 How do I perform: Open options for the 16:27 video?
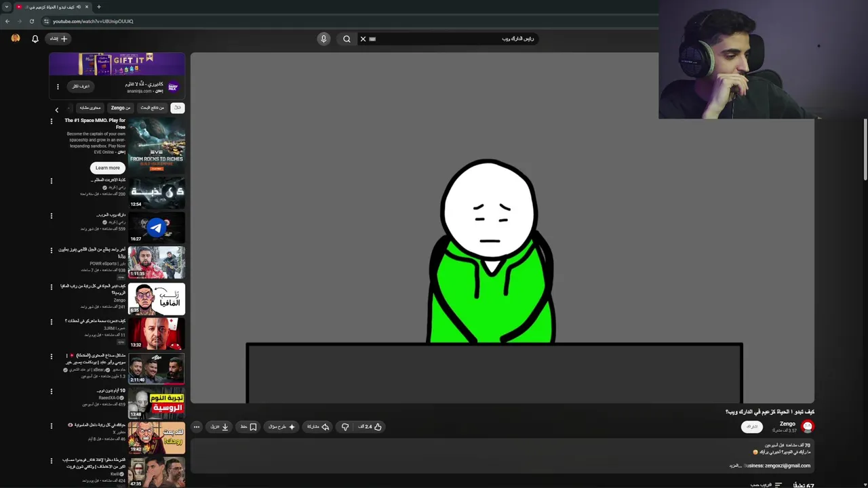pyautogui.click(x=51, y=216)
